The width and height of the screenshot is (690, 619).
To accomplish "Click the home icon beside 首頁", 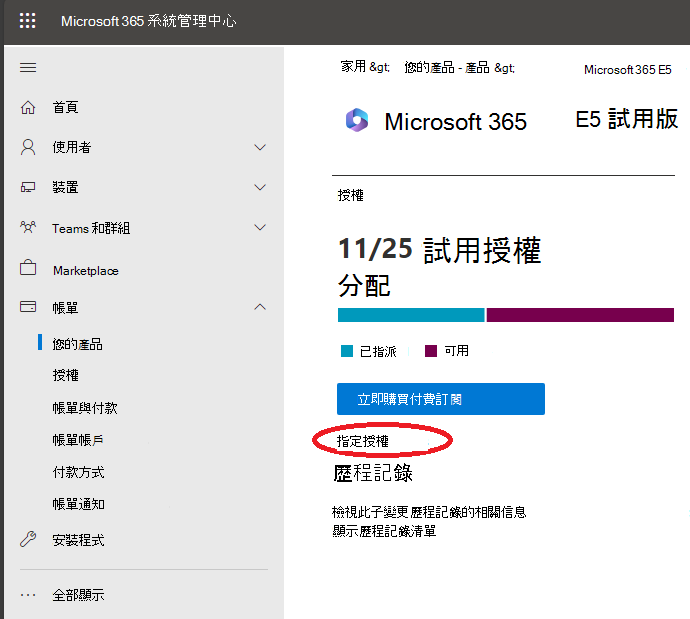I will [28, 107].
